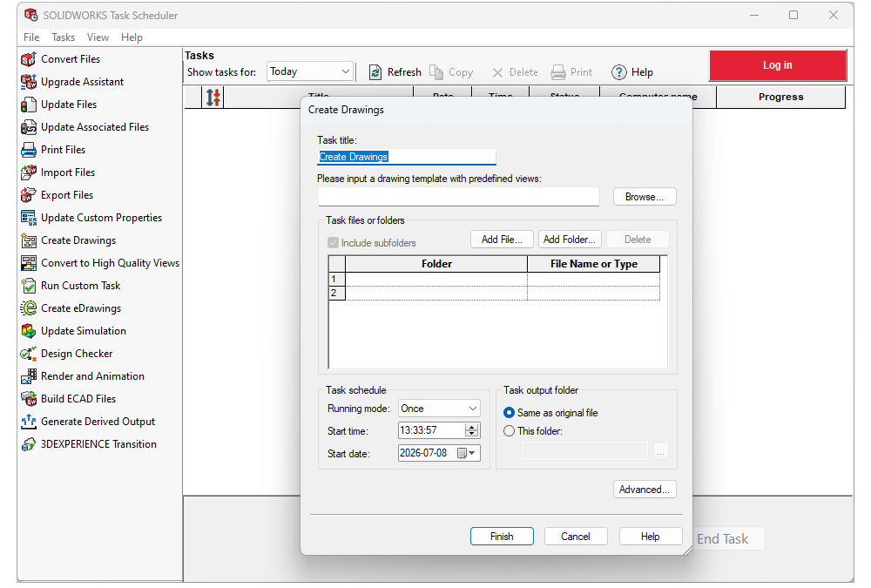Select This folder output option
The height and width of the screenshot is (588, 871).
pyautogui.click(x=509, y=430)
